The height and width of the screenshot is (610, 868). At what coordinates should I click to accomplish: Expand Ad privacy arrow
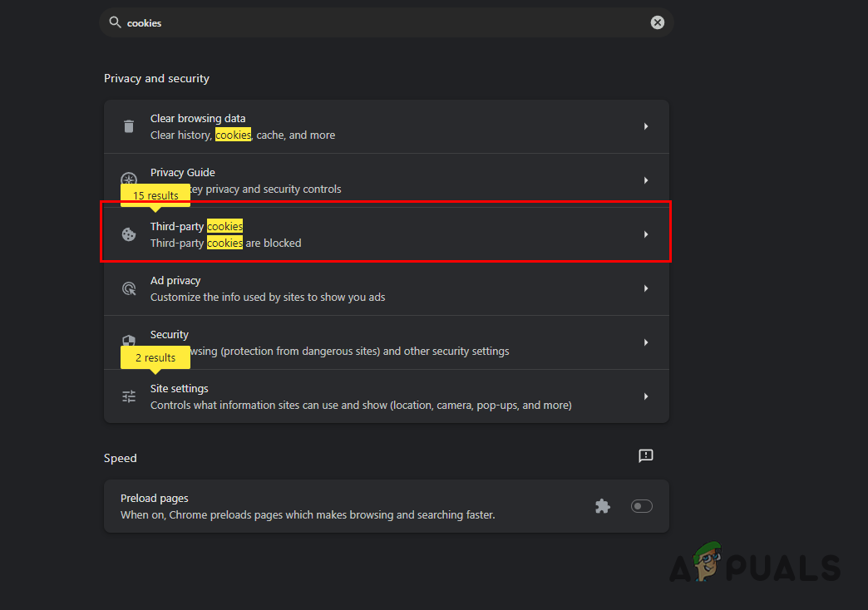click(x=646, y=288)
